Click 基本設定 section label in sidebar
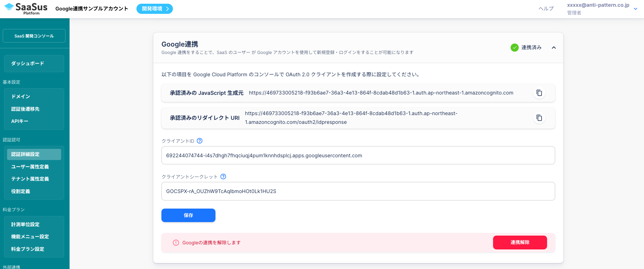Screen dimensions: 644x269 pos(11,82)
